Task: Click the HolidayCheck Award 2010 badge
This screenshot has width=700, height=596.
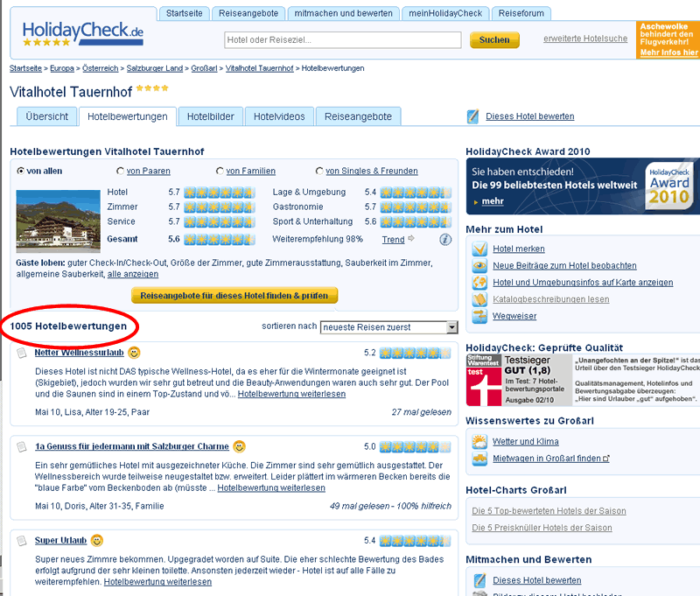Action: [x=668, y=186]
